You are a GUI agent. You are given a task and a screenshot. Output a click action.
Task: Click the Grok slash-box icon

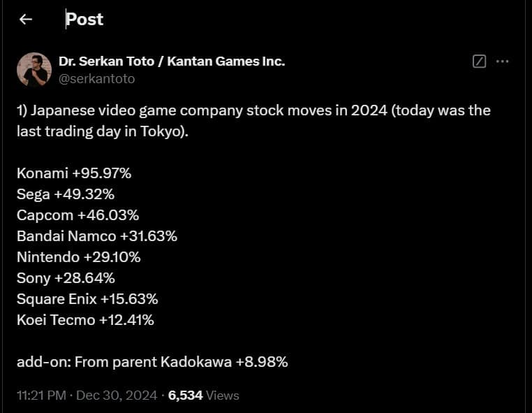[479, 61]
